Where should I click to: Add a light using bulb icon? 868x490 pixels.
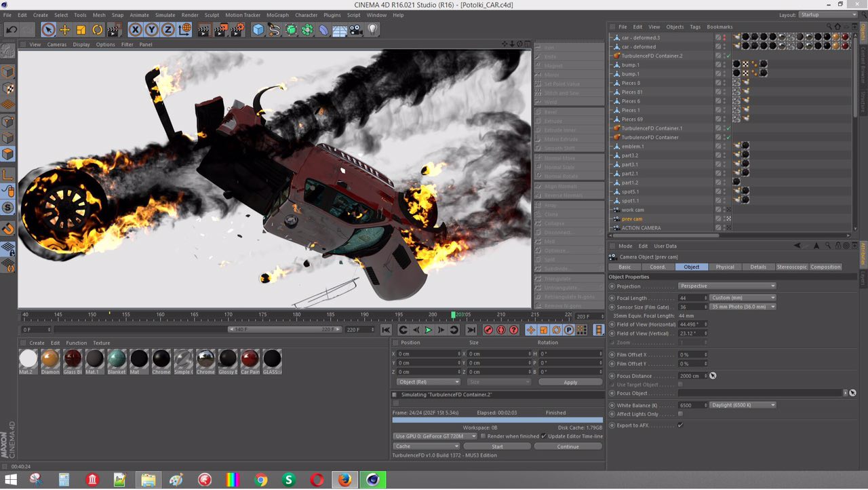pos(372,29)
